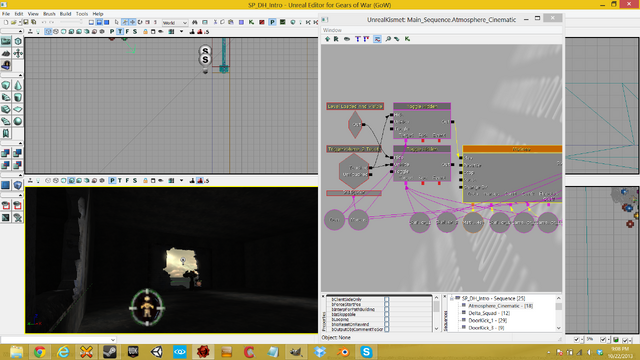Open viewport options dropdown arrow in top viewport toolbar
Screen dimensions: 640x360
coord(181,31)
